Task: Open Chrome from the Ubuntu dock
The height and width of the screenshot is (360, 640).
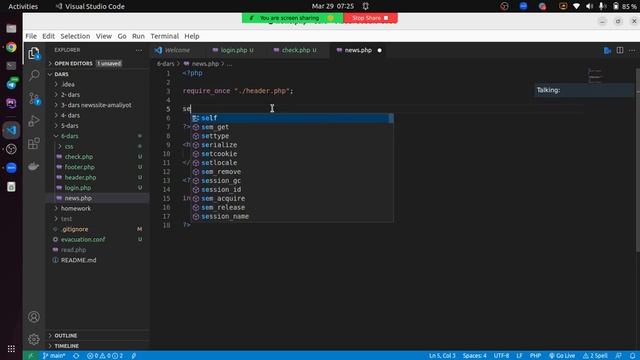Action: (11, 47)
